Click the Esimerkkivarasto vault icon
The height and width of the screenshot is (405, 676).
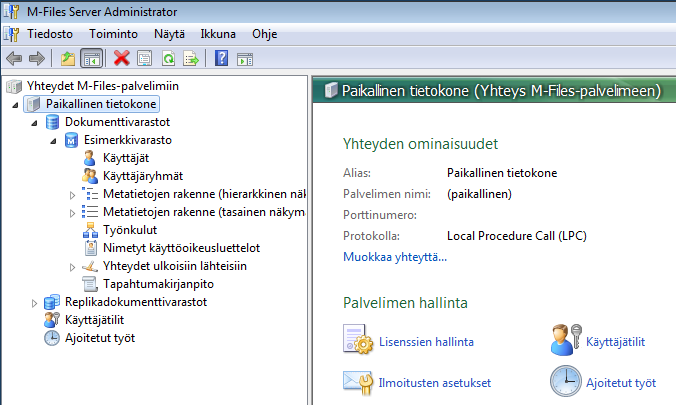(71, 140)
